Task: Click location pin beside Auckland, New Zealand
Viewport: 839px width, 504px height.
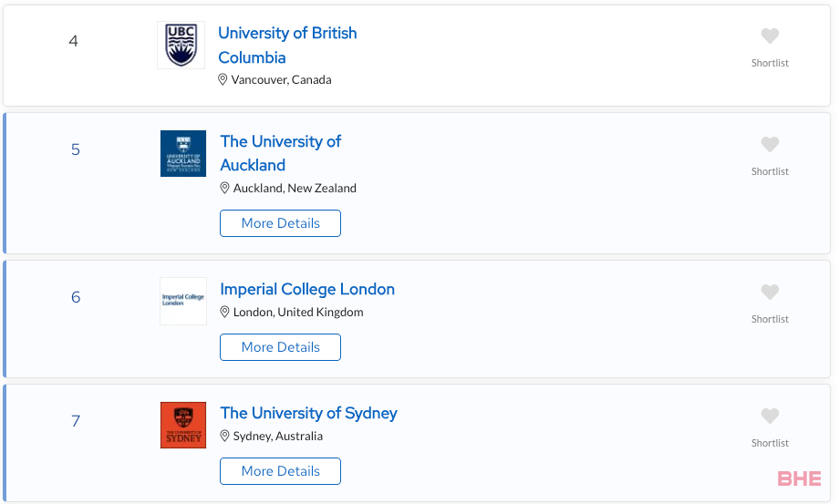Action: pos(224,188)
